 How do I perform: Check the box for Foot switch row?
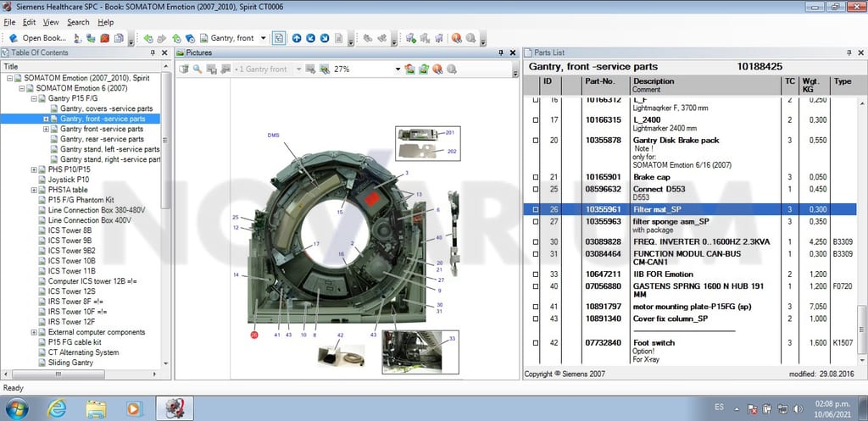click(536, 343)
